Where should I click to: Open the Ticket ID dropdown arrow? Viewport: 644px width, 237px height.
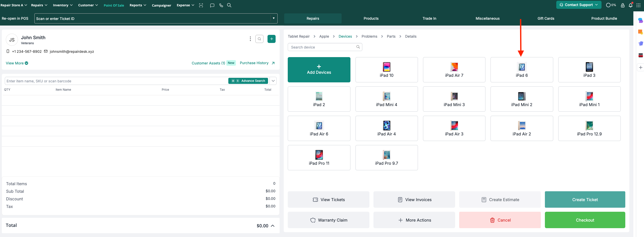(274, 18)
